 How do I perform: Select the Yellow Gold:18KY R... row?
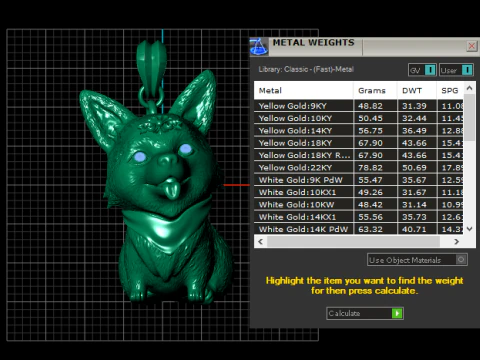[358, 155]
